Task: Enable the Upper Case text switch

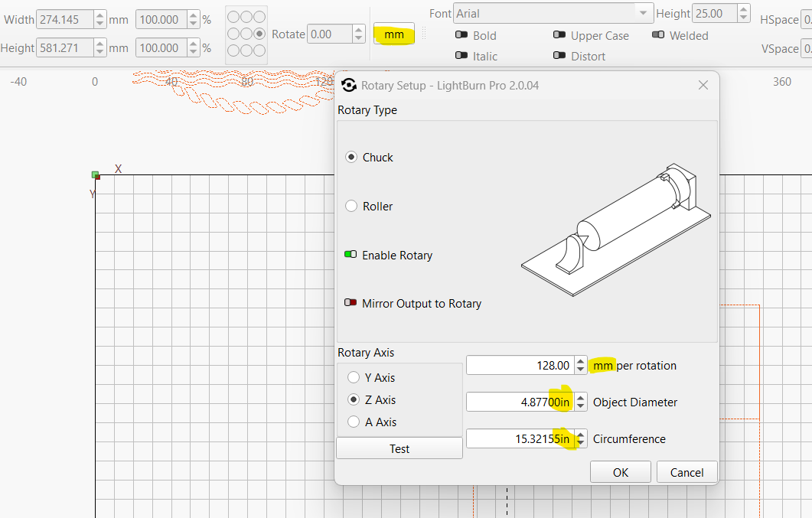Action: 559,35
